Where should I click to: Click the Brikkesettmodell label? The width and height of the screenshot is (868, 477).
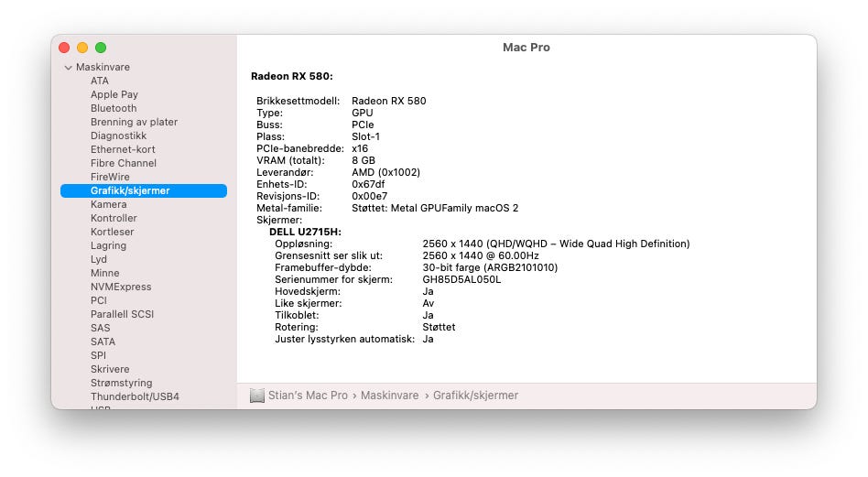pos(298,102)
